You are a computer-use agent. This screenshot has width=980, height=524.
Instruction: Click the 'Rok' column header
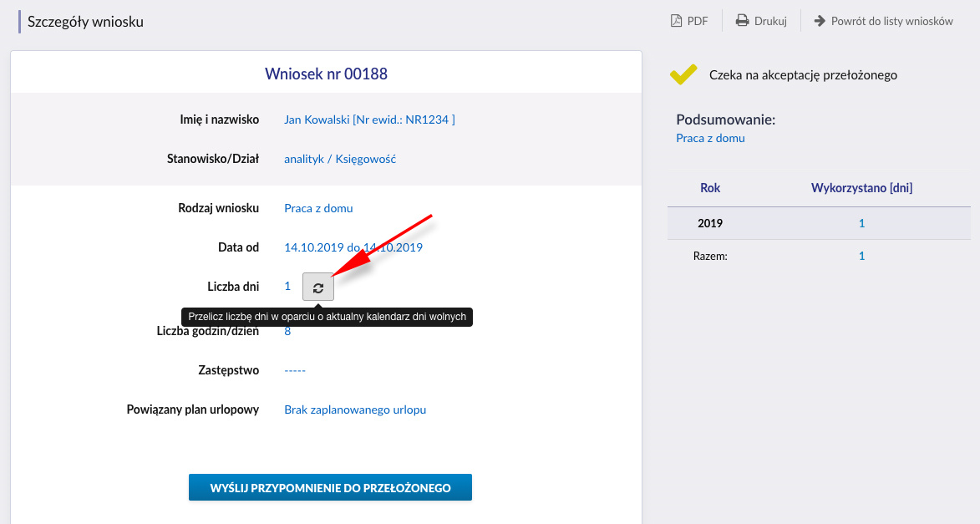(x=710, y=187)
